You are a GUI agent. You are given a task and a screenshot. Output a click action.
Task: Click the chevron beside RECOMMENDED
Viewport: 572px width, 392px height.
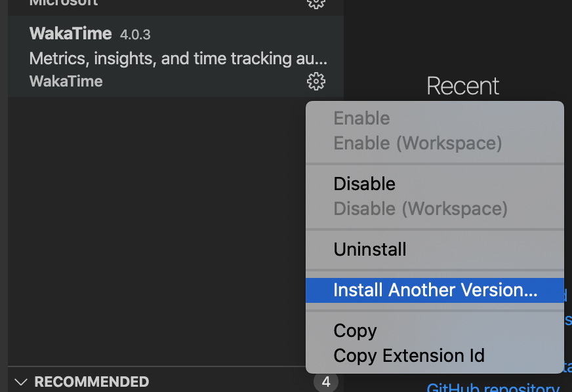[x=20, y=381]
